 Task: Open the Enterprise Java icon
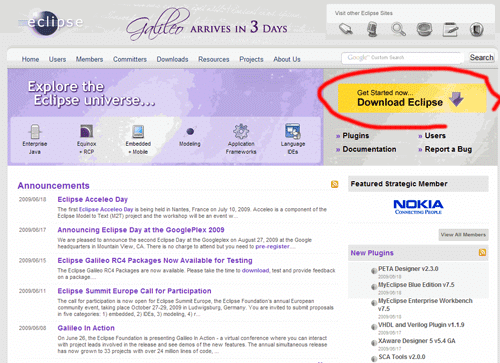point(35,131)
